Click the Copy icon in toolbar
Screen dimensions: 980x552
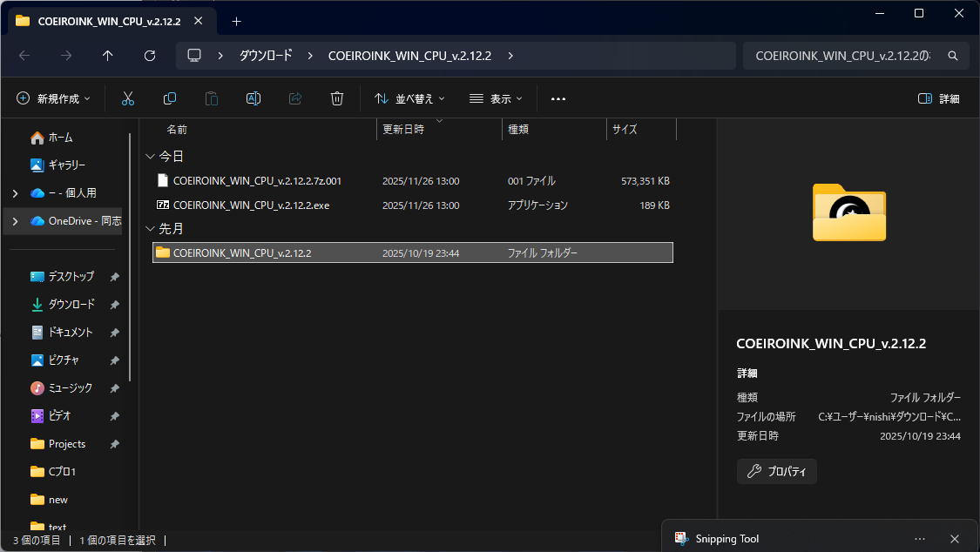tap(169, 98)
